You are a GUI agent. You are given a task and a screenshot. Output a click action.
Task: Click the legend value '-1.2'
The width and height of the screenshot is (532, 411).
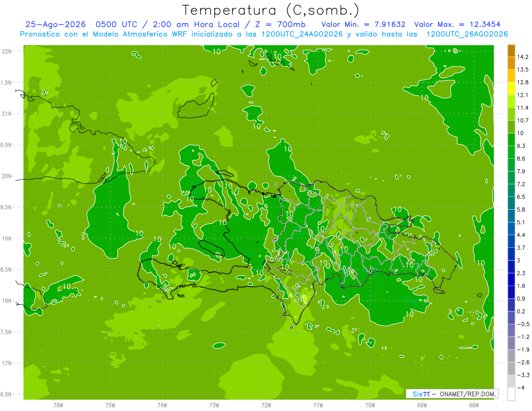click(x=523, y=337)
